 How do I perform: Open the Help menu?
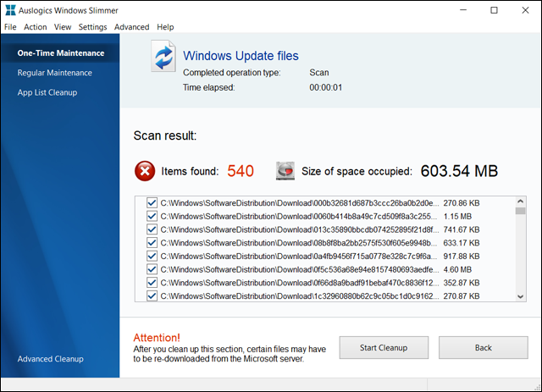[165, 27]
